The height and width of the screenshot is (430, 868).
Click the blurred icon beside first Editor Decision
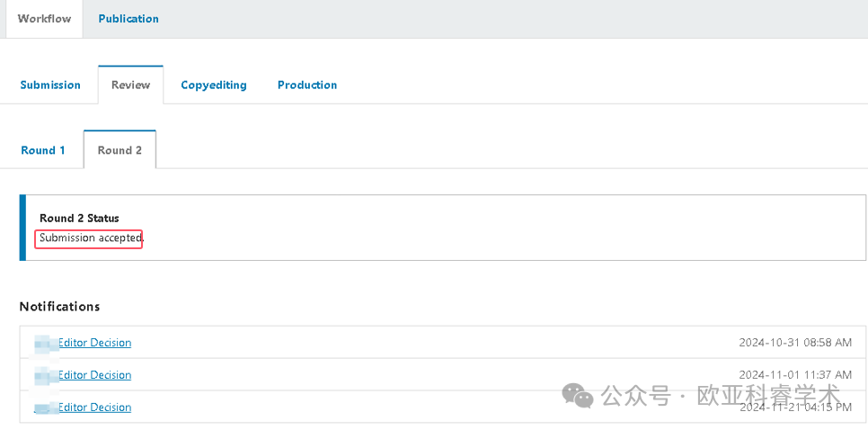[45, 343]
